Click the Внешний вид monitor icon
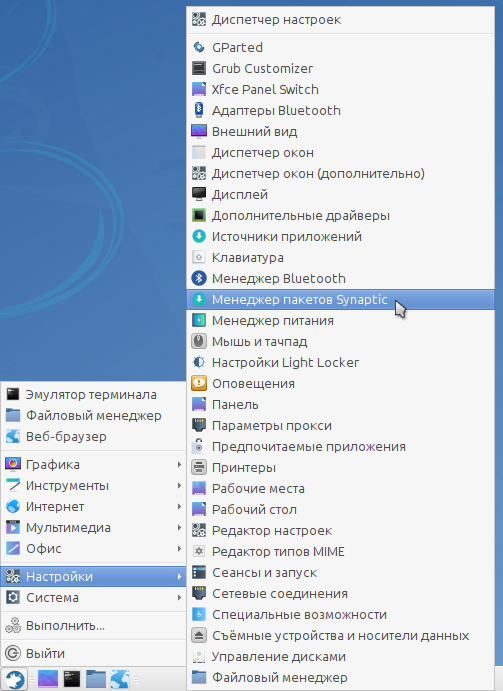 [x=199, y=131]
